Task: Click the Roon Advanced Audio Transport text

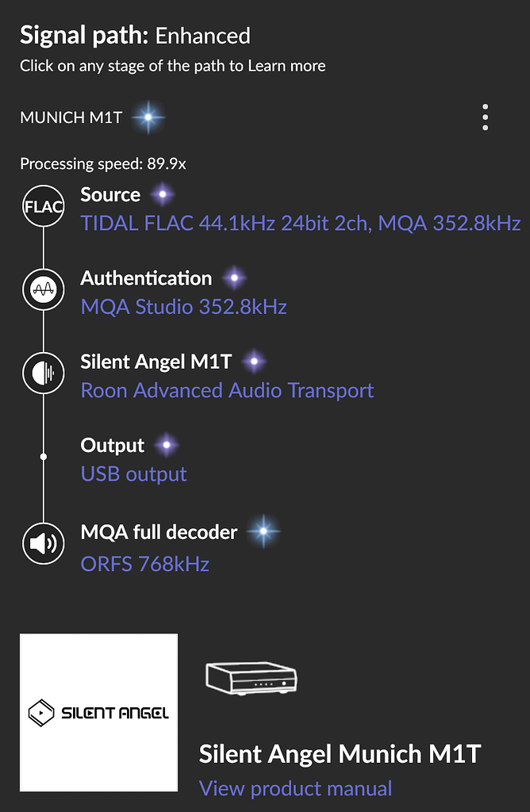Action: pyautogui.click(x=227, y=390)
